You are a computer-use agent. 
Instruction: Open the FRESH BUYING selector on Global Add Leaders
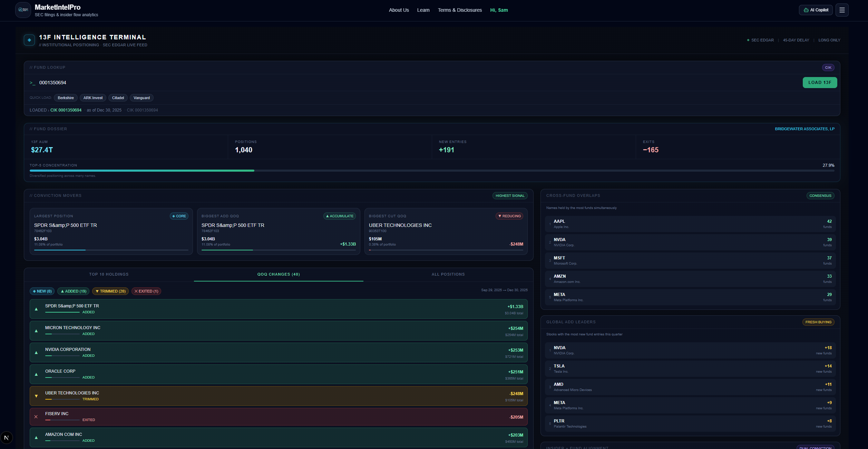(x=818, y=322)
